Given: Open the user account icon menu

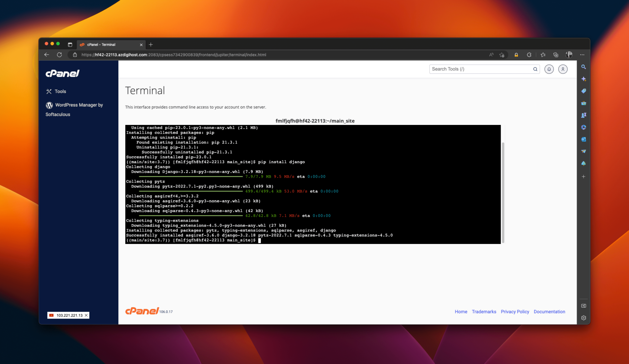Looking at the screenshot, I should pyautogui.click(x=563, y=69).
